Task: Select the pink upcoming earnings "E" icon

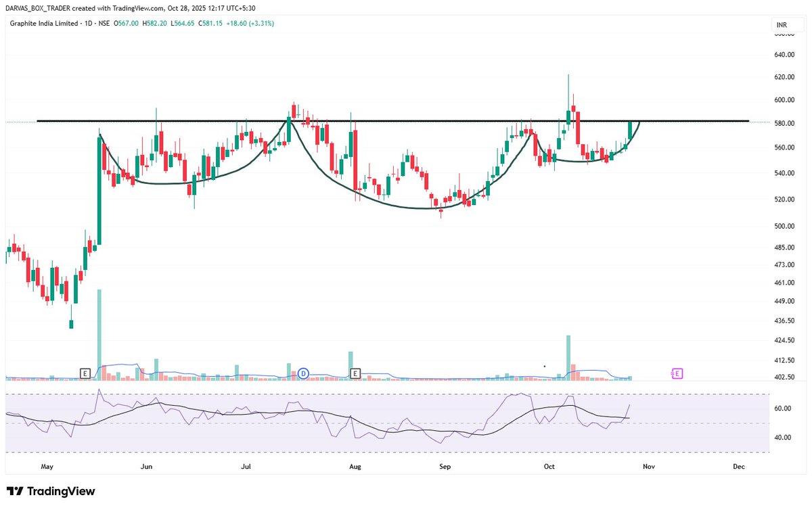Action: coord(677,373)
